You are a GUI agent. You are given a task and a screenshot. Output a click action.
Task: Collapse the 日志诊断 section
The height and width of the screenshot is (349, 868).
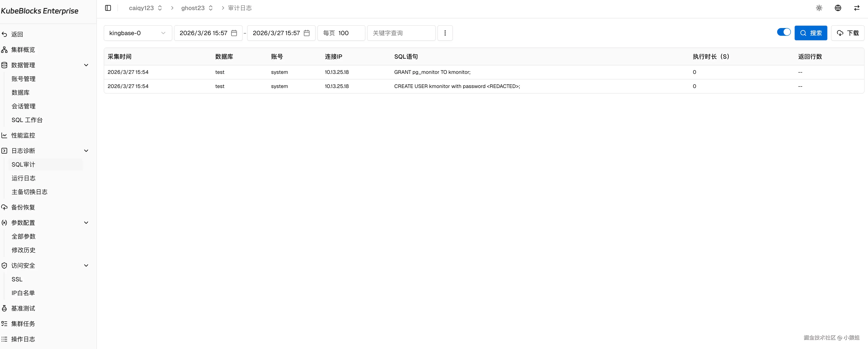pos(86,151)
